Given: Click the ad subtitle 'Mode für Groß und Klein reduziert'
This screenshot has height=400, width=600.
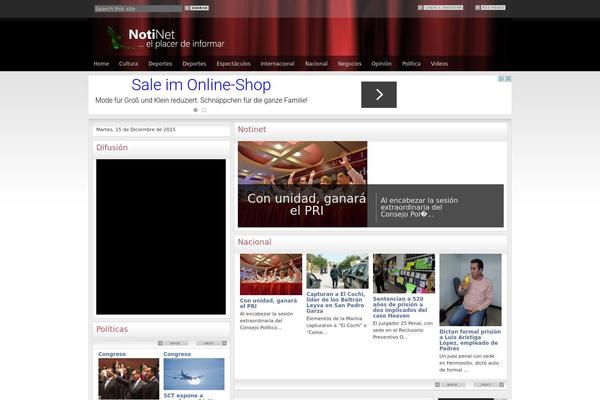Looking at the screenshot, I should pos(201,100).
